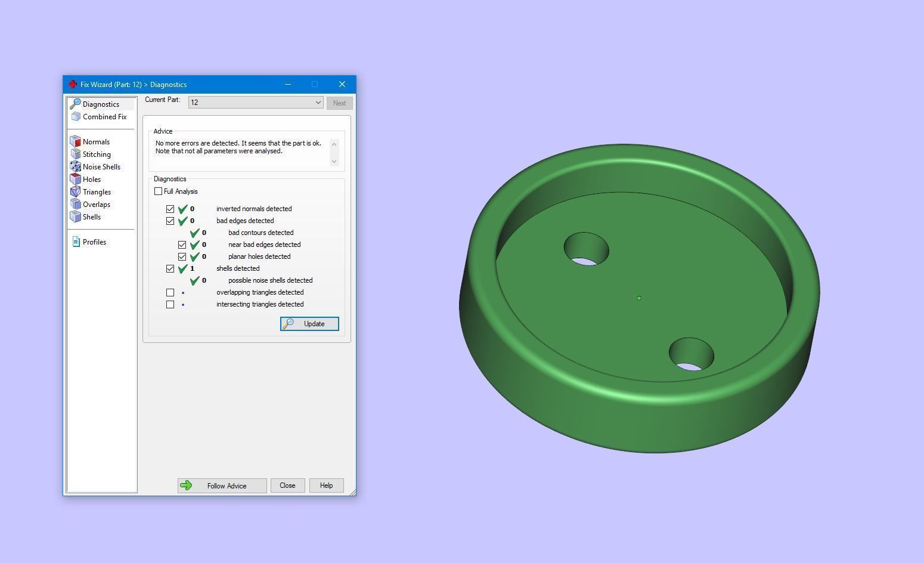Uncheck bad edges detected checkbox
The image size is (924, 563).
pos(170,221)
